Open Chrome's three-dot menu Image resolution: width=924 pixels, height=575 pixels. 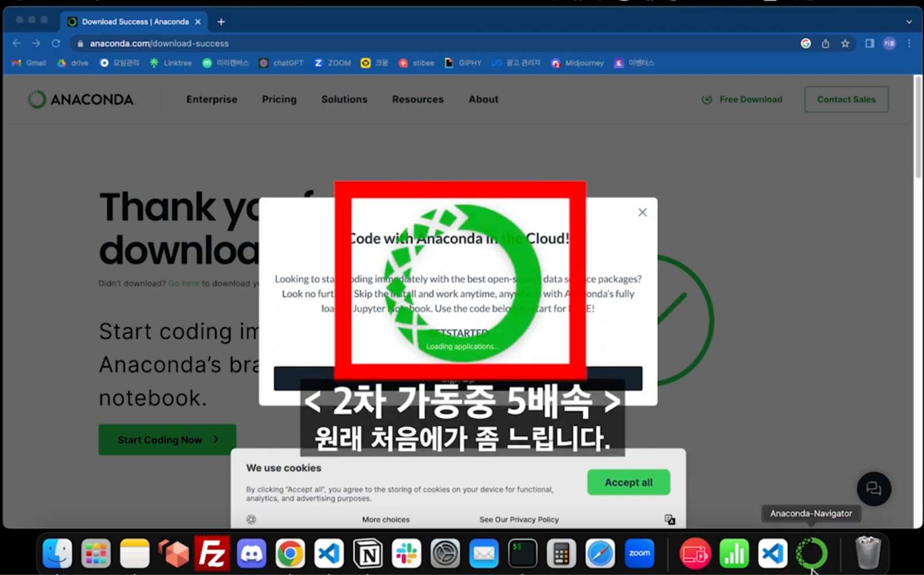[909, 43]
